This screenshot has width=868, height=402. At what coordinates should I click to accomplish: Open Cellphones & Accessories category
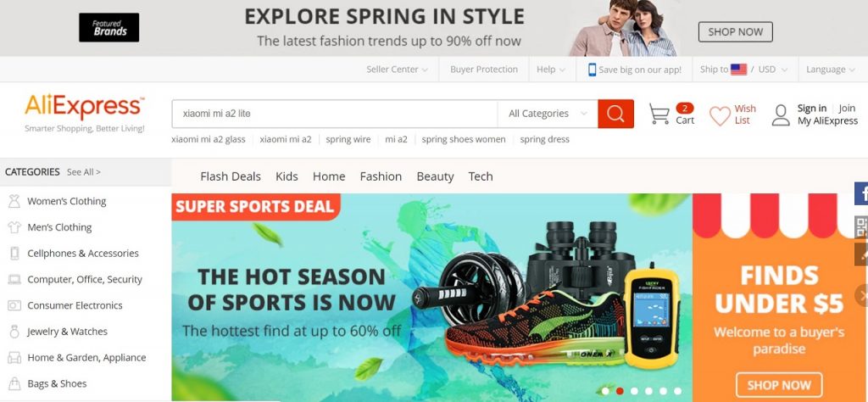point(83,254)
